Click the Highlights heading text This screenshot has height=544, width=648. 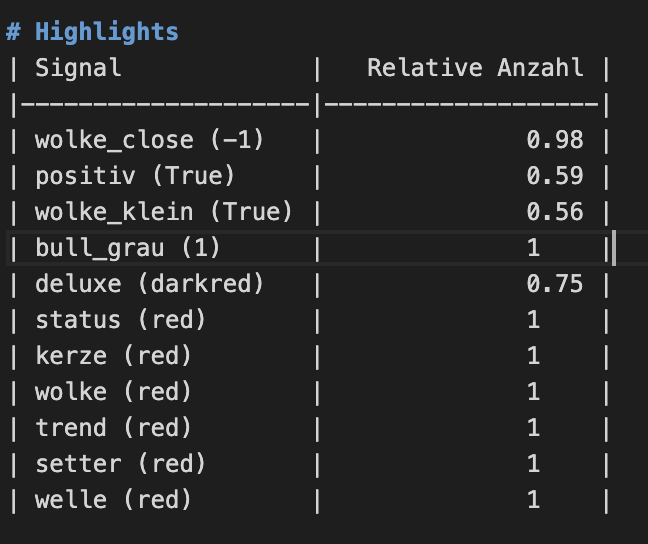pos(106,32)
